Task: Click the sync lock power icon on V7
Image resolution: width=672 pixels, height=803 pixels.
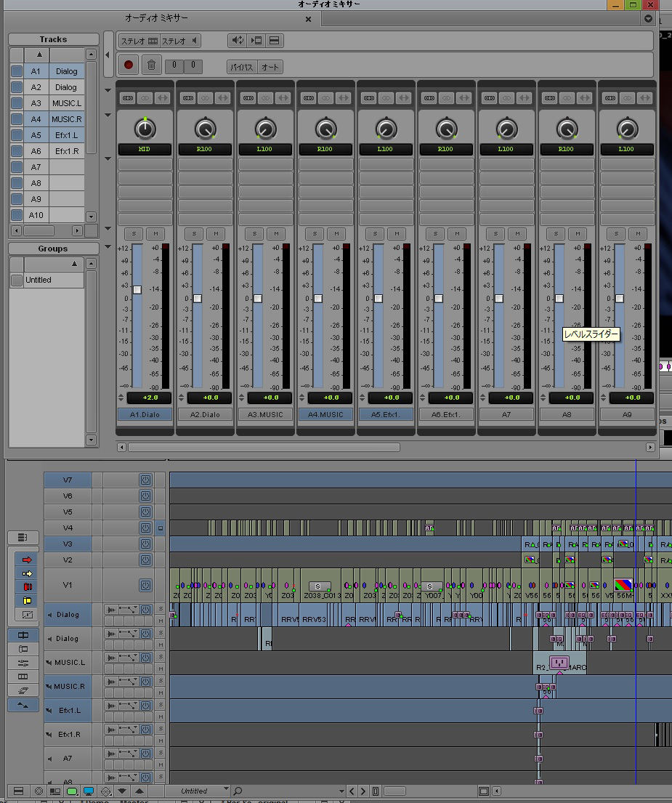Action: tap(145, 480)
